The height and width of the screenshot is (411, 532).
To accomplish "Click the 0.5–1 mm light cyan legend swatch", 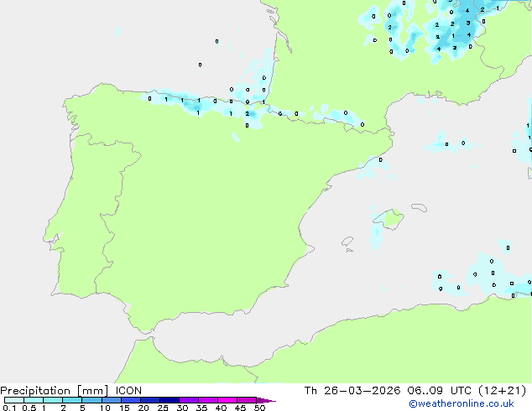I will pyautogui.click(x=34, y=400).
